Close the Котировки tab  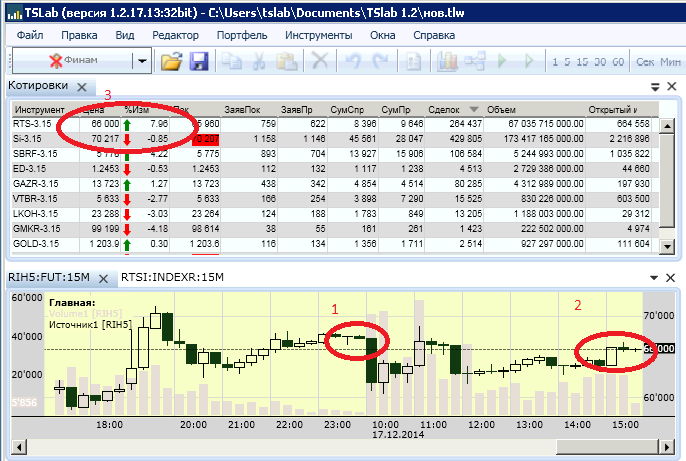click(82, 87)
